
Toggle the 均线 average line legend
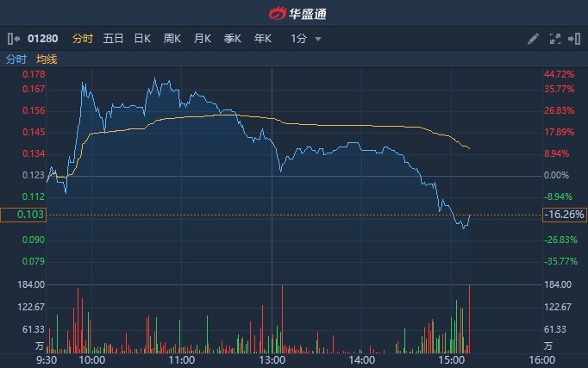click(x=47, y=59)
